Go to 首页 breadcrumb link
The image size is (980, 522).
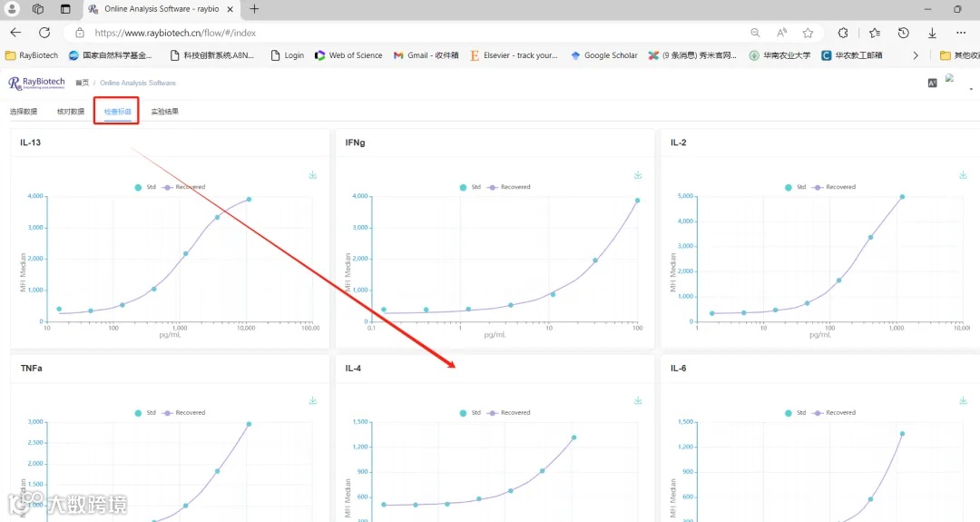82,83
